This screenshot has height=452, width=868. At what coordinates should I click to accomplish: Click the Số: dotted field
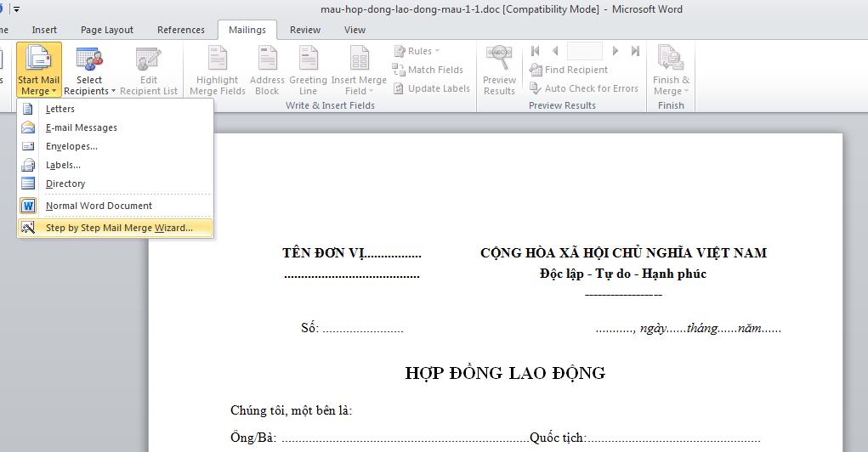coord(352,328)
